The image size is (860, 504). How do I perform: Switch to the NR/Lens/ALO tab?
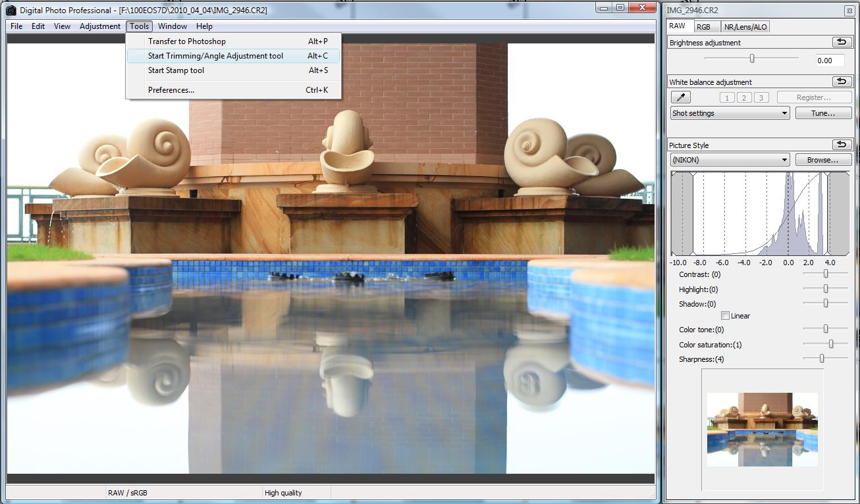[745, 27]
